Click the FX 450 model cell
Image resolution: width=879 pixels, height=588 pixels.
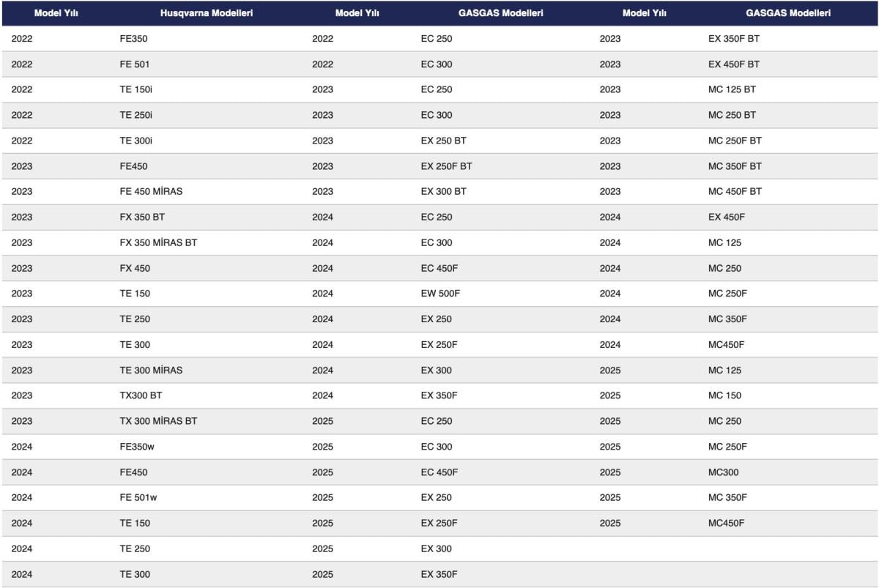[135, 268]
